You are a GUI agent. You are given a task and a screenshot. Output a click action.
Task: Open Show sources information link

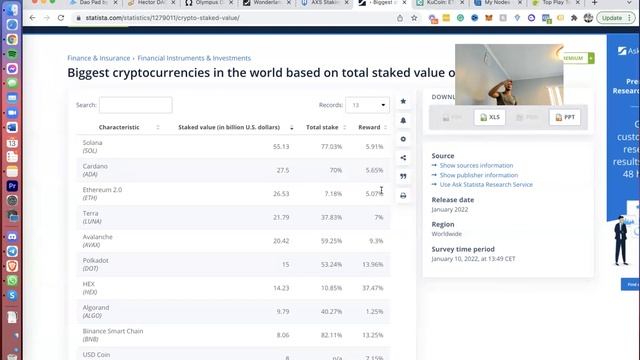(476, 165)
